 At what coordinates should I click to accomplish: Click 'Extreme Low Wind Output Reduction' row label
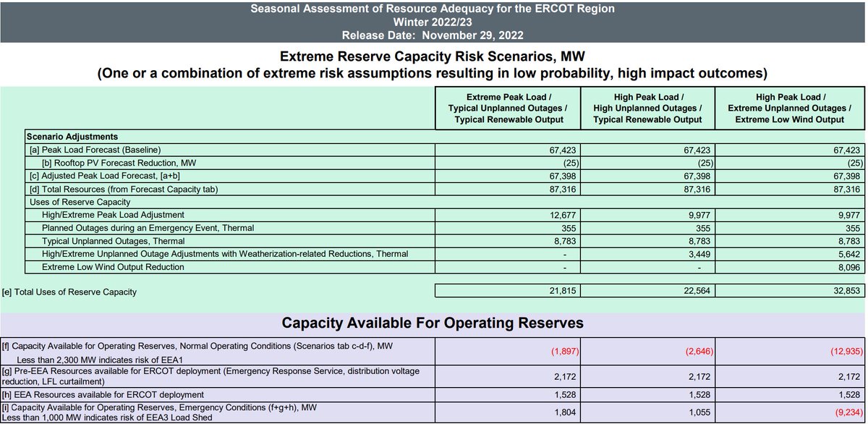113,267
